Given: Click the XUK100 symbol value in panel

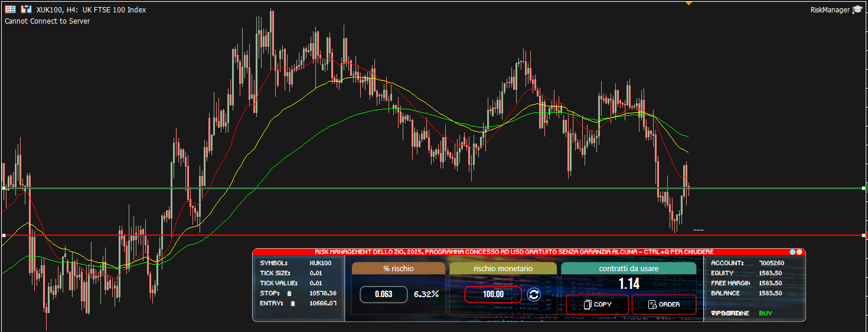Looking at the screenshot, I should [x=321, y=263].
